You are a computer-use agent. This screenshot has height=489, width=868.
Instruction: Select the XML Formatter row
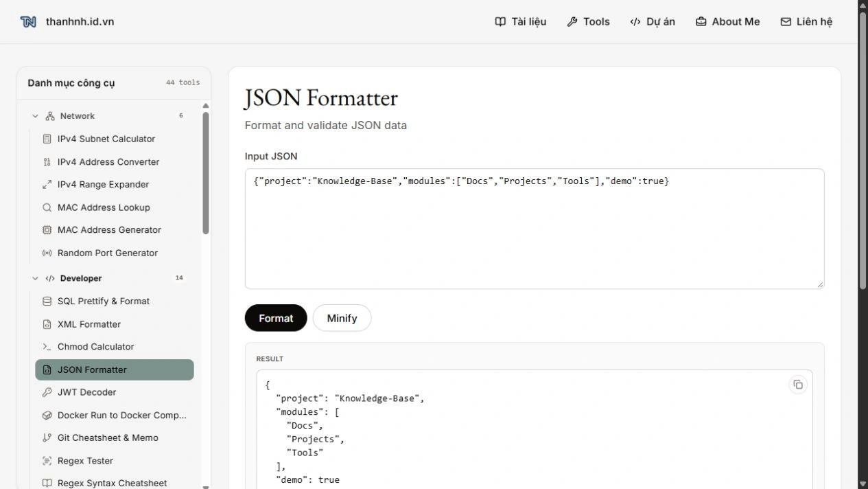[115, 324]
